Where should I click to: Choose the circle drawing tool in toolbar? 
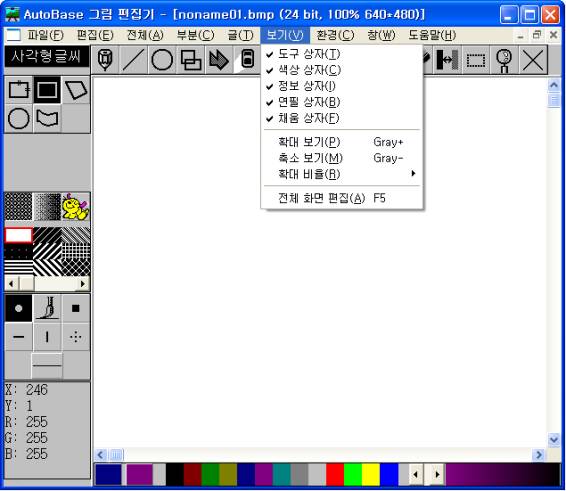(162, 60)
